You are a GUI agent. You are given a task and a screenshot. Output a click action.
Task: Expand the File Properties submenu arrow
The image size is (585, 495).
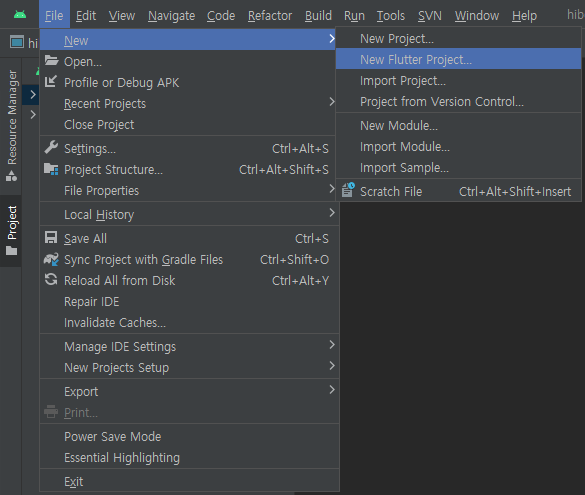click(332, 189)
